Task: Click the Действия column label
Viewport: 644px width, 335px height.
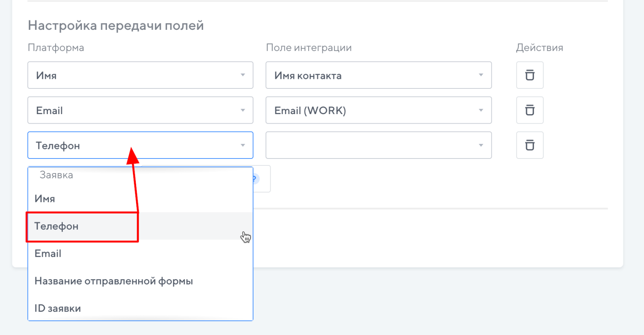Action: [539, 47]
